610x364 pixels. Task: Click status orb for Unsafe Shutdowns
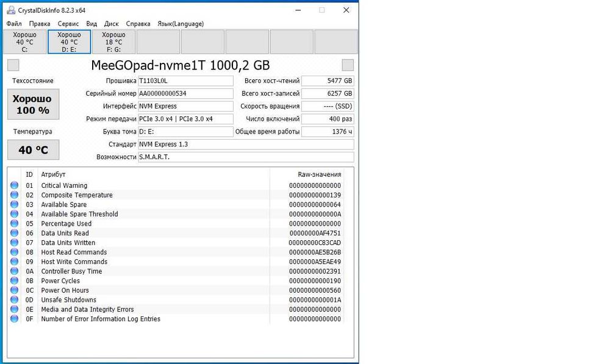(x=15, y=299)
